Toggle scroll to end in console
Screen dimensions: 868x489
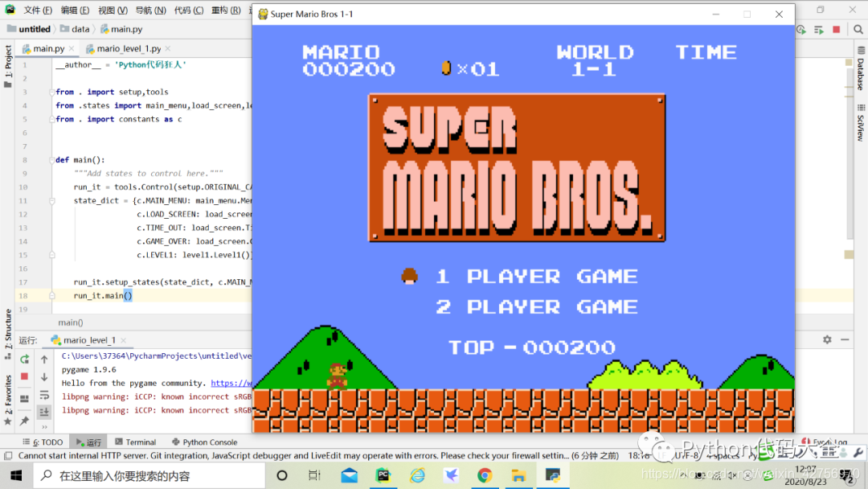point(44,412)
